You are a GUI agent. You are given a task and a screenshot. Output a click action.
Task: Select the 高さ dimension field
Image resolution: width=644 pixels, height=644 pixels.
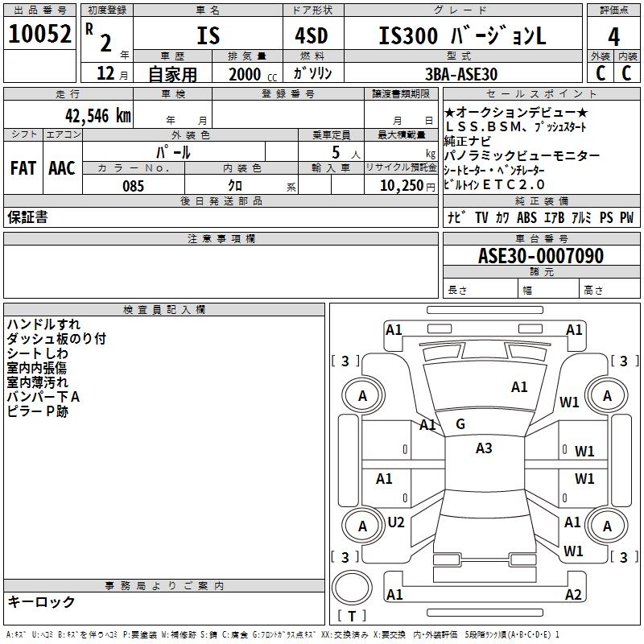pyautogui.click(x=610, y=290)
